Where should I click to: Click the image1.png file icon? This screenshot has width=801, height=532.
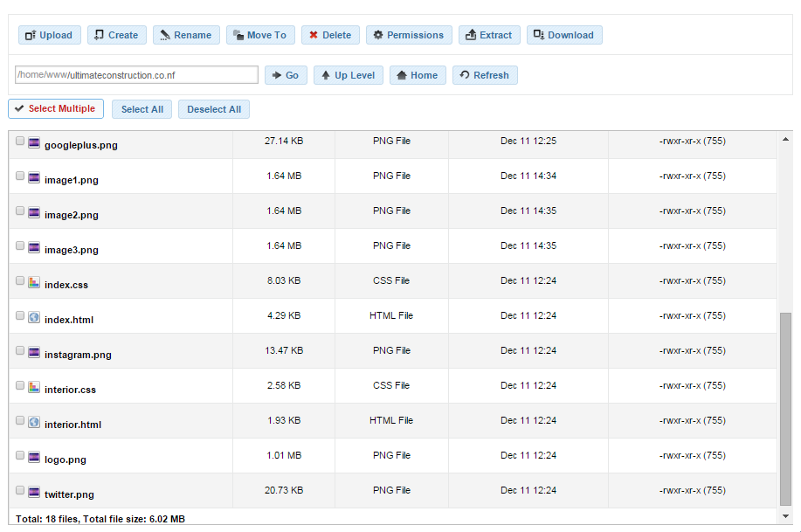(34, 177)
